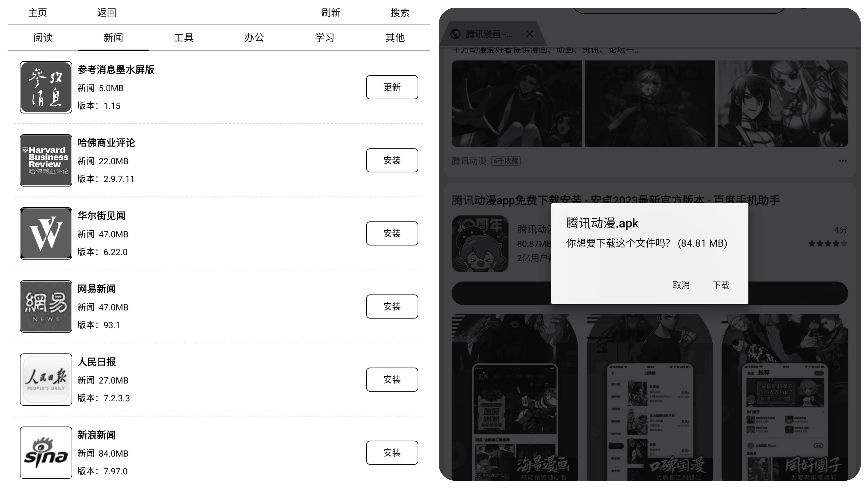Image resolution: width=868 pixels, height=488 pixels.
Task: Tap the Harvard Business Review icon
Action: [x=46, y=160]
